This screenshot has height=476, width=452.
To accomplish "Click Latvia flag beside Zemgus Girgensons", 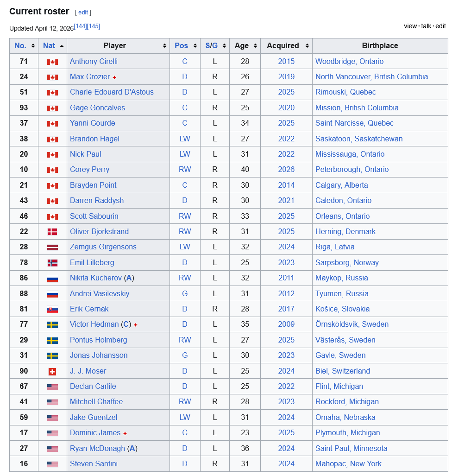I will (52, 248).
